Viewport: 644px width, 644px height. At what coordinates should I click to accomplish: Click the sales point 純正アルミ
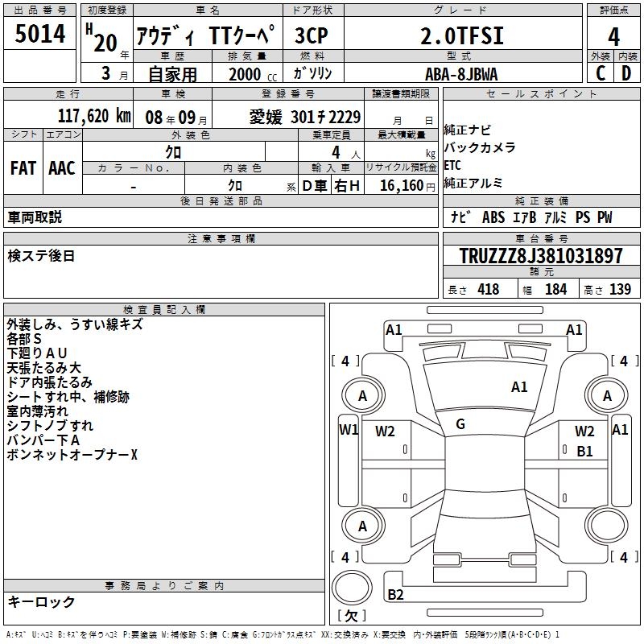(473, 183)
